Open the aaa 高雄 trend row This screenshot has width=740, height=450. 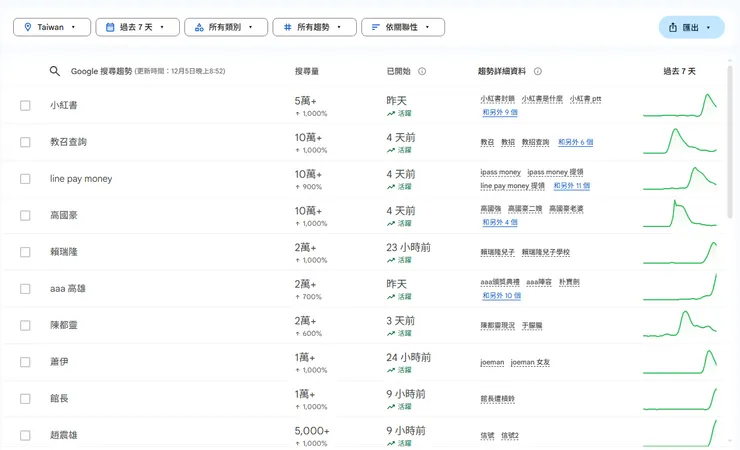tap(363, 289)
